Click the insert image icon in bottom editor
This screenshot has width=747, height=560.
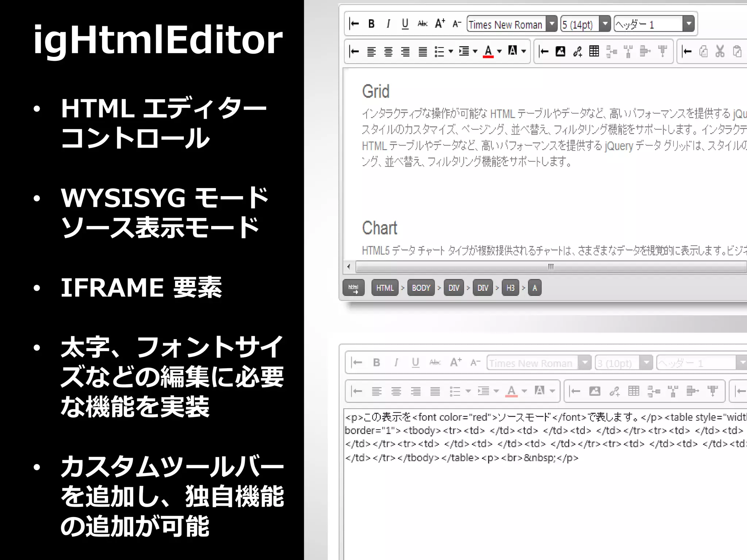595,392
